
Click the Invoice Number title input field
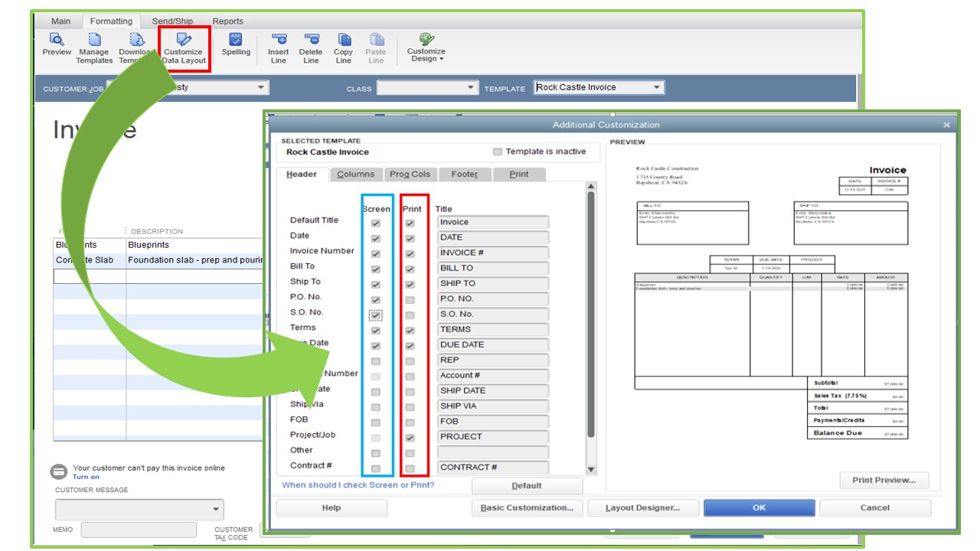point(493,253)
